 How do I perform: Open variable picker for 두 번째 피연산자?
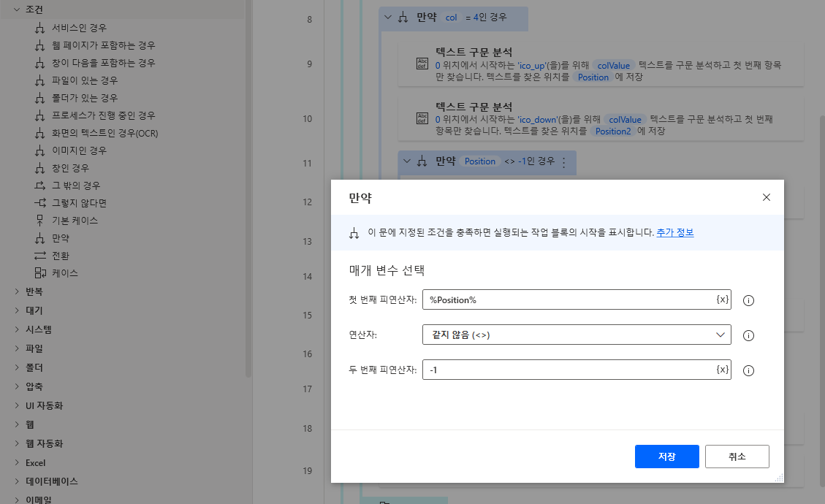[x=723, y=370]
